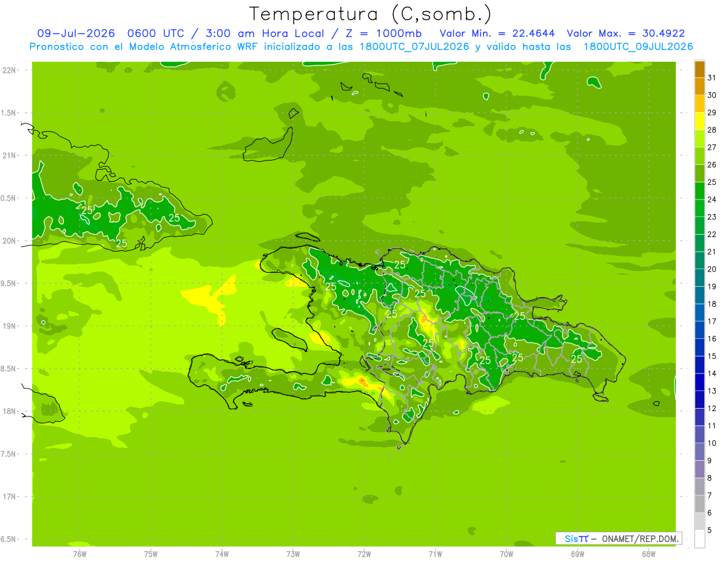
Task: Click legend value 21
Action: [x=712, y=252]
